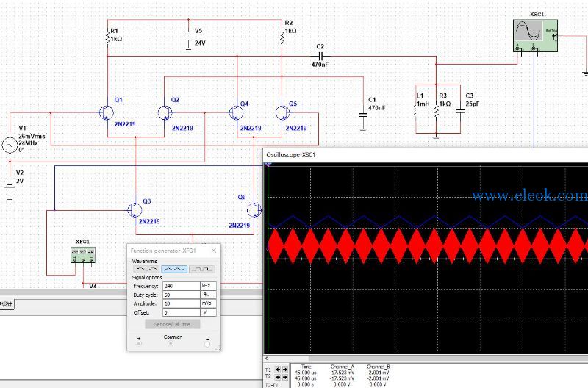This screenshot has height=388, width=588.
Task: Click the oscilloscope scrollbar left arrow
Action: click(267, 359)
